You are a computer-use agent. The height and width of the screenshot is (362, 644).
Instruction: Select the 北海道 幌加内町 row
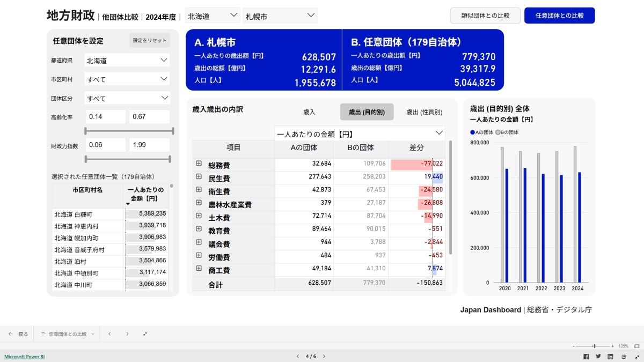click(x=110, y=238)
